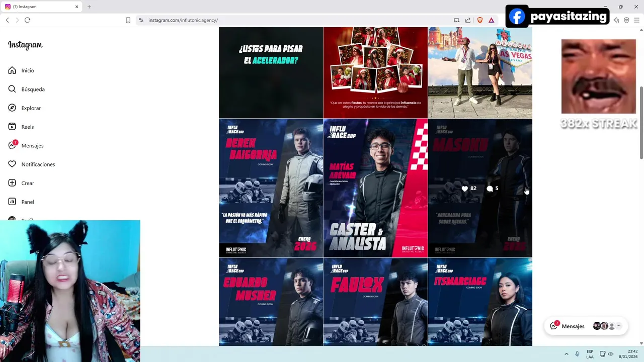This screenshot has width=644, height=362.
Task: Open the Mensajes messenger icon in sidebar
Action: (x=12, y=145)
